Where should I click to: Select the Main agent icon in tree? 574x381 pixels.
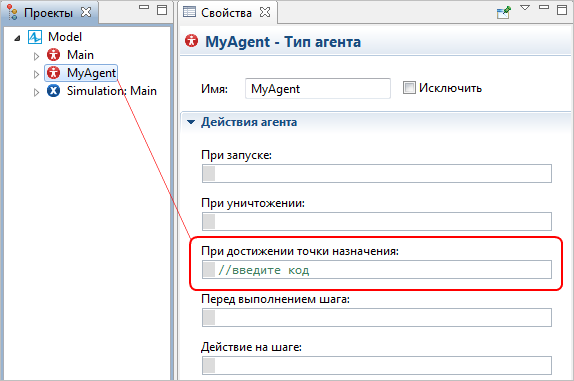coord(53,55)
